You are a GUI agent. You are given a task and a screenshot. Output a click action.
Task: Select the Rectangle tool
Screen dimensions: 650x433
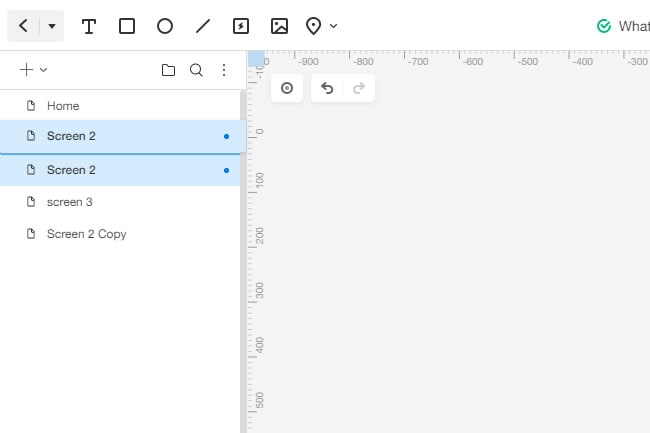[127, 26]
